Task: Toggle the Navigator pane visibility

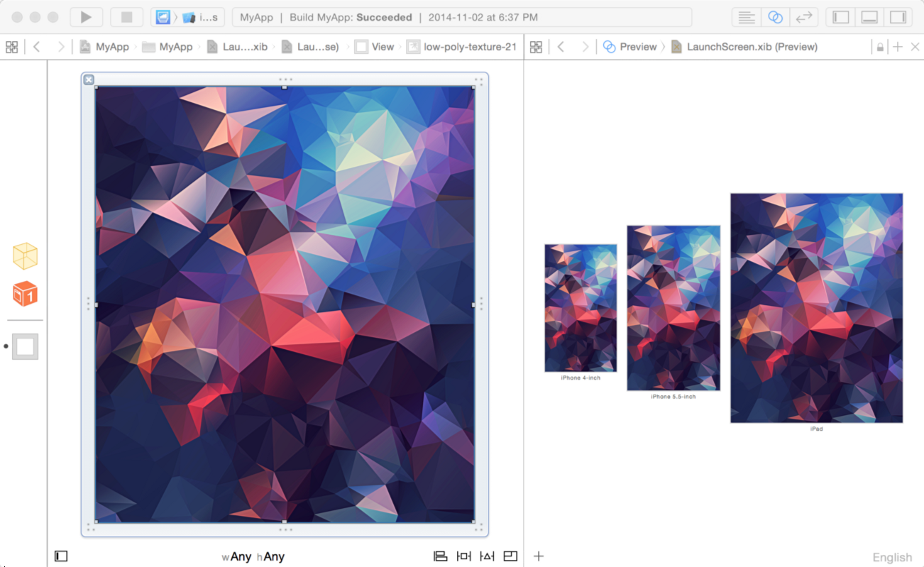Action: 841,17
